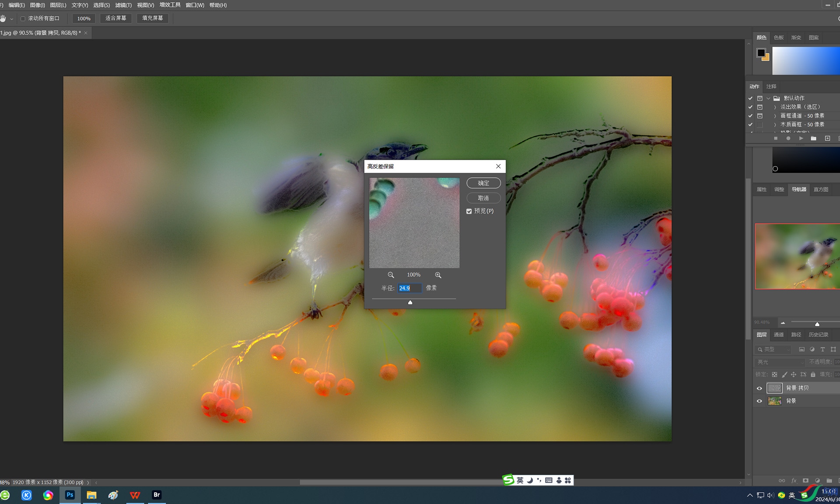Image resolution: width=840 pixels, height=504 pixels.
Task: Click lock all padlock icon
Action: click(813, 374)
